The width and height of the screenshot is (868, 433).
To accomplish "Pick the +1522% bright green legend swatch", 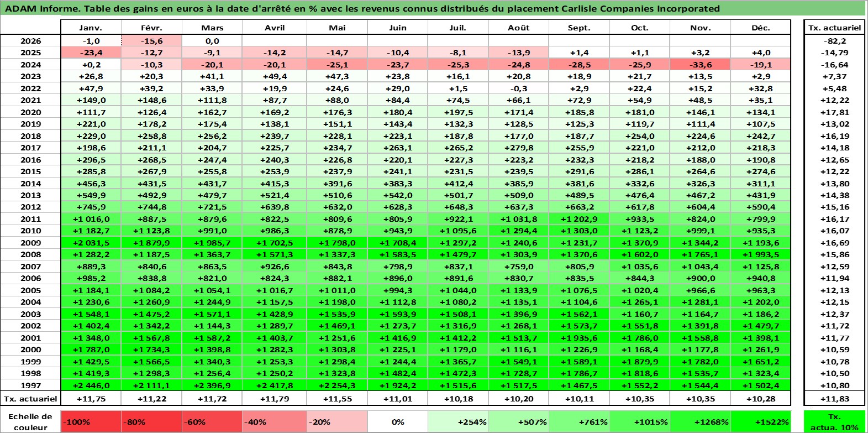I will point(761,421).
